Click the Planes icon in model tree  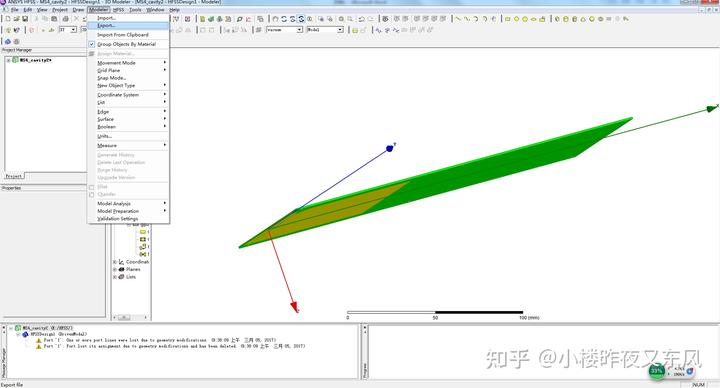pos(122,270)
